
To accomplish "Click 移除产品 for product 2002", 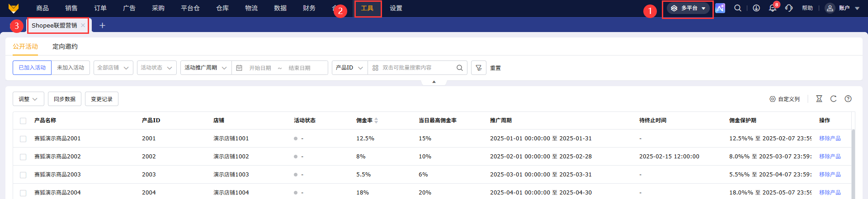I will point(830,157).
